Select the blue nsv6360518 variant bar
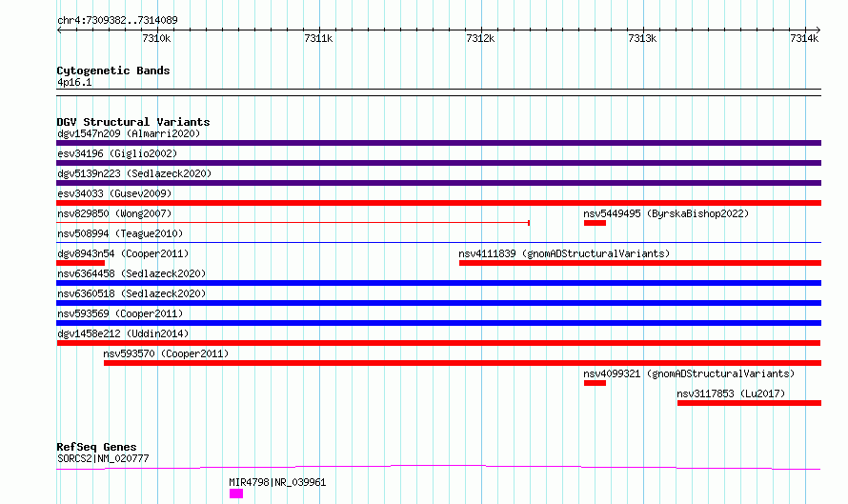Image resolution: width=848 pixels, height=504 pixels. click(x=438, y=303)
